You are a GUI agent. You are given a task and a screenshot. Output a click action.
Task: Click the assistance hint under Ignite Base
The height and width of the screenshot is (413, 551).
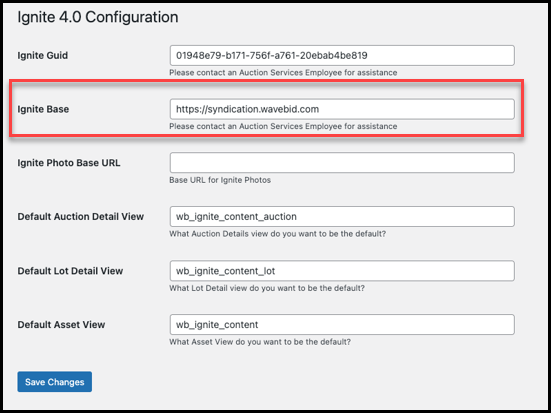283,126
